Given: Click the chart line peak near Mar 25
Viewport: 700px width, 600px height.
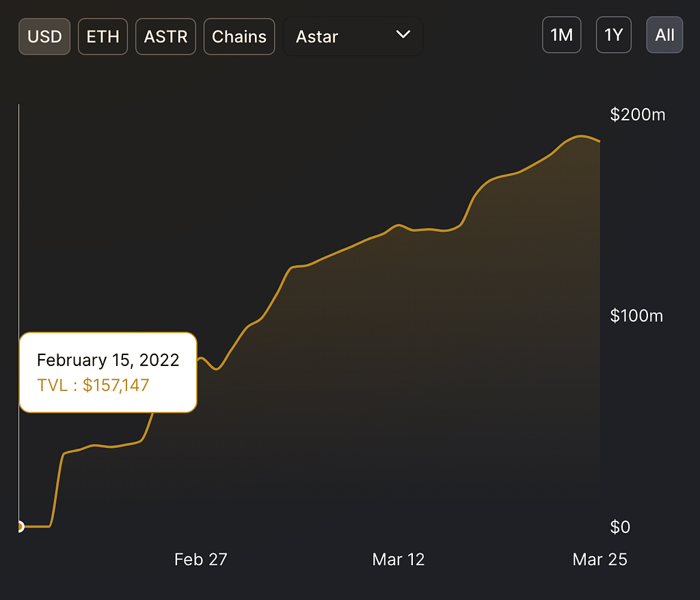Looking at the screenshot, I should [x=580, y=136].
